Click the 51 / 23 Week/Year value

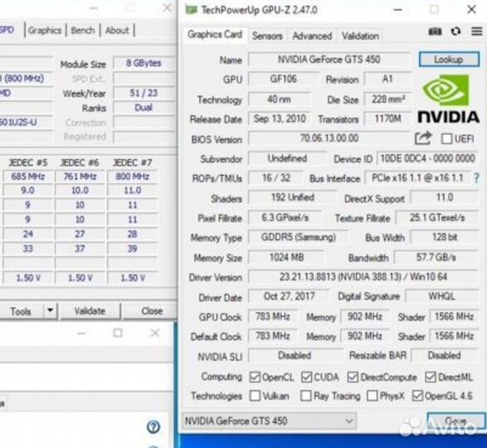(x=144, y=93)
